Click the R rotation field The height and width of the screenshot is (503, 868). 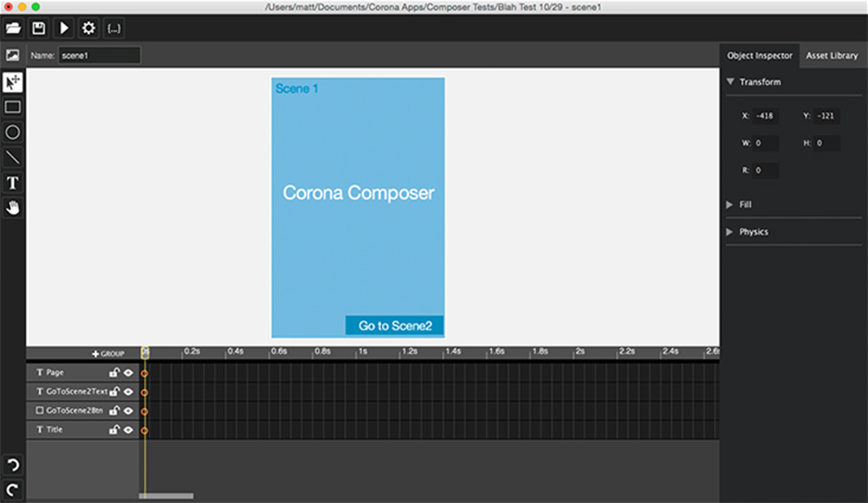pyautogui.click(x=766, y=170)
